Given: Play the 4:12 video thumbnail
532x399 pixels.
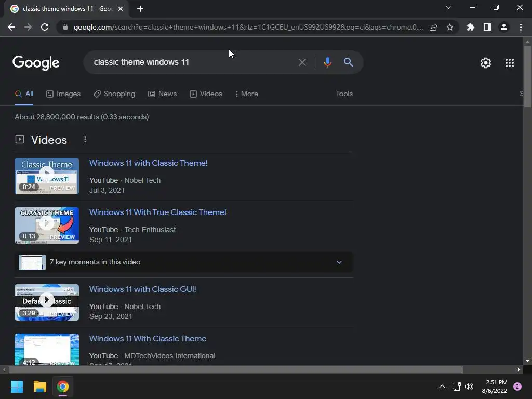Looking at the screenshot, I should pyautogui.click(x=47, y=350).
